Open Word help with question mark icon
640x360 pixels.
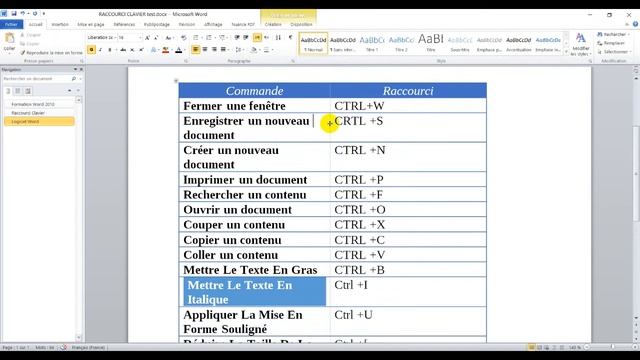click(x=636, y=24)
